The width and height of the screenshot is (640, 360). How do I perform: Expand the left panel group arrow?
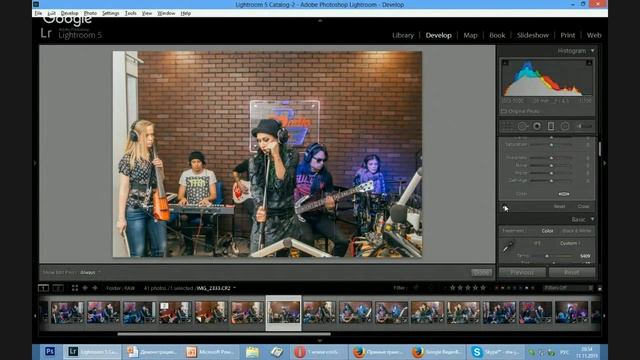click(35, 163)
